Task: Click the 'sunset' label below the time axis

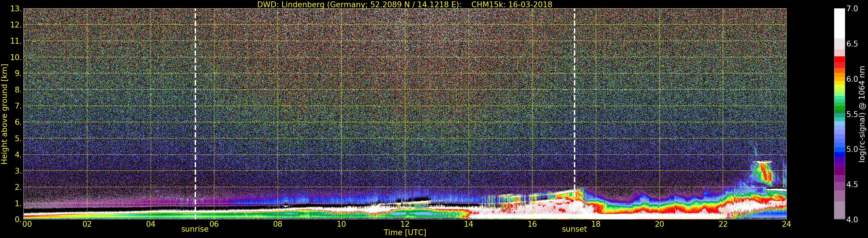Action: point(574,229)
